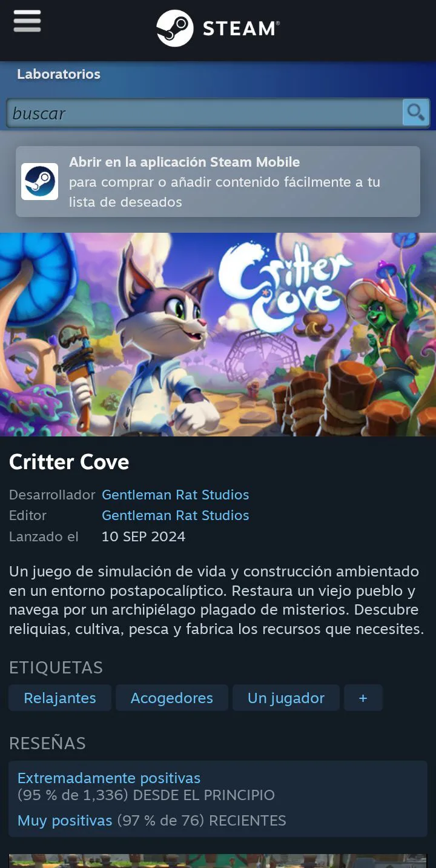Open publisher link Gentleman Rat Studios beside Editor
The image size is (436, 868).
tap(176, 515)
